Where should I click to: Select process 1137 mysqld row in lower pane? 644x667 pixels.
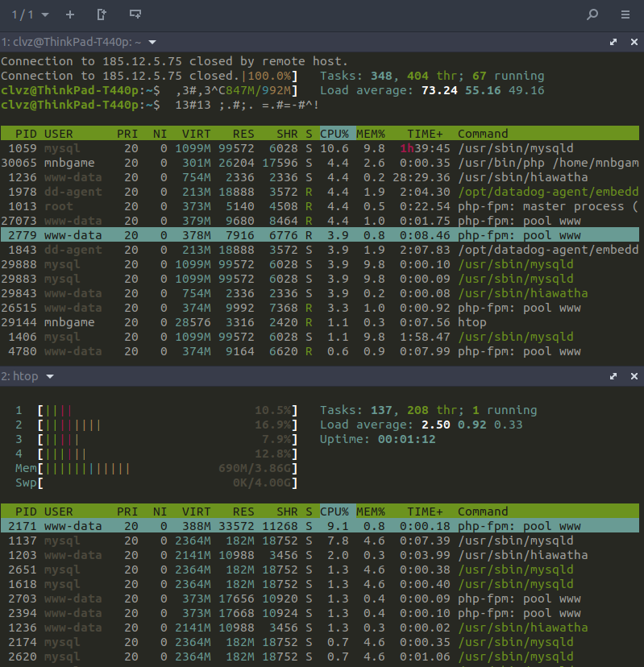pos(320,541)
